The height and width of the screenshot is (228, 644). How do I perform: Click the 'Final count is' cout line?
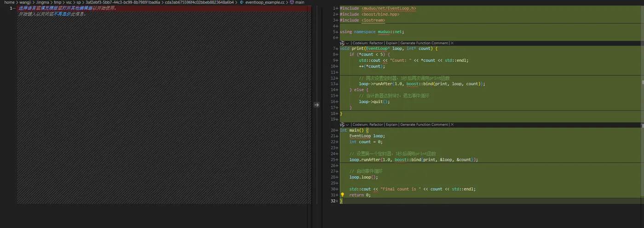412,189
